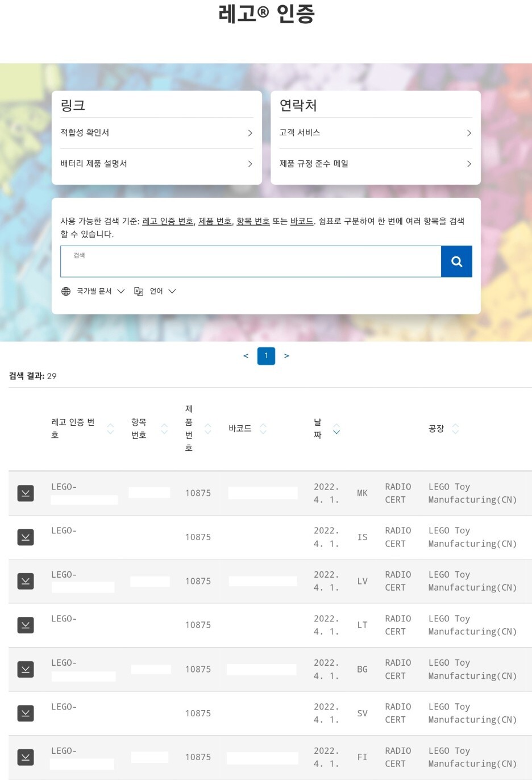Click the 레고 인증 번호 underlined link
This screenshot has width=532, height=780.
[168, 221]
